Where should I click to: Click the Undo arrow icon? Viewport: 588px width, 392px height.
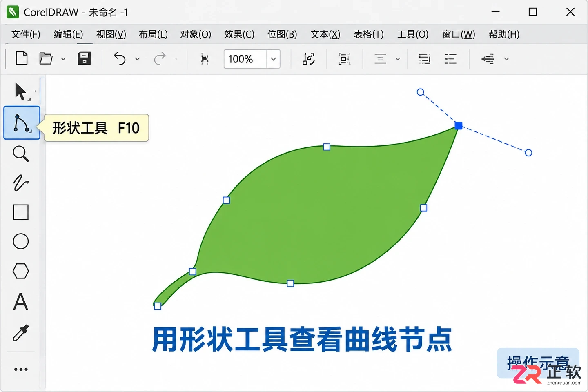click(x=120, y=59)
